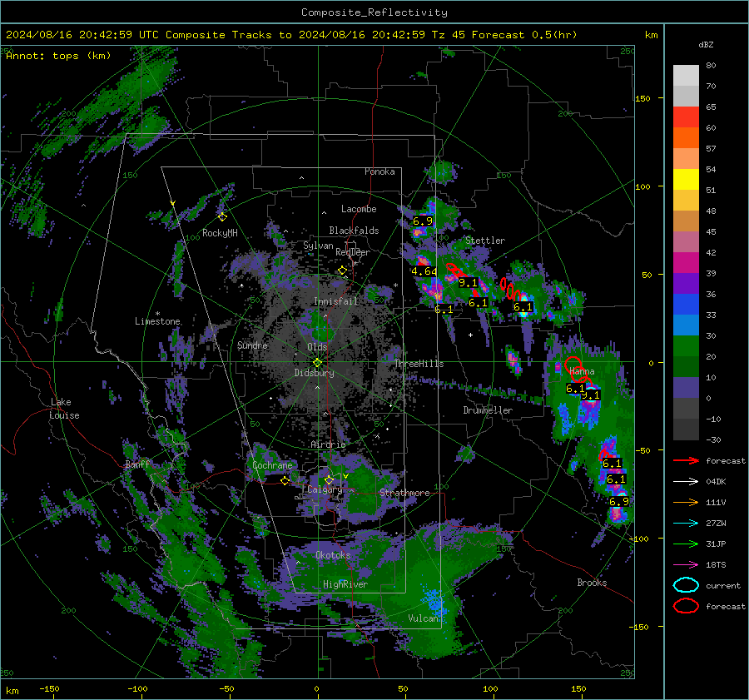749x700 pixels.
Task: Click the RockyMH label
Action: coord(220,233)
